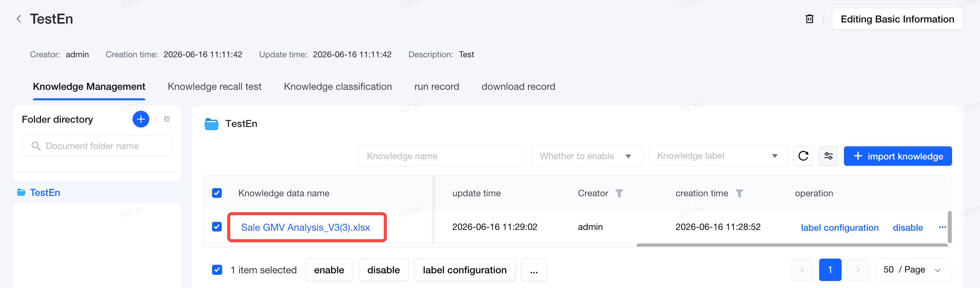Toggle the '1 item selected' checkbox

[217, 270]
